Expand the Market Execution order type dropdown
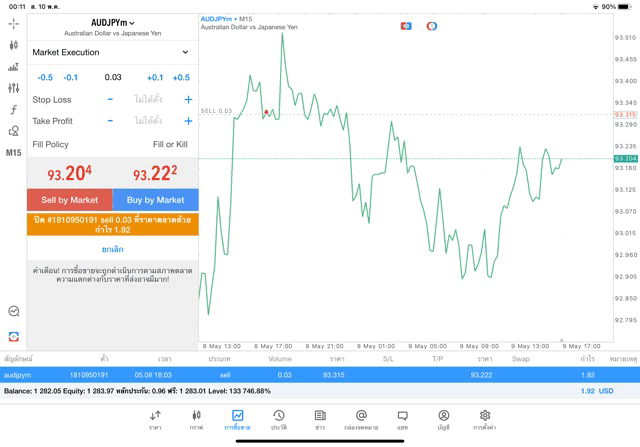Viewport: 640px width, 447px height. 112,52
